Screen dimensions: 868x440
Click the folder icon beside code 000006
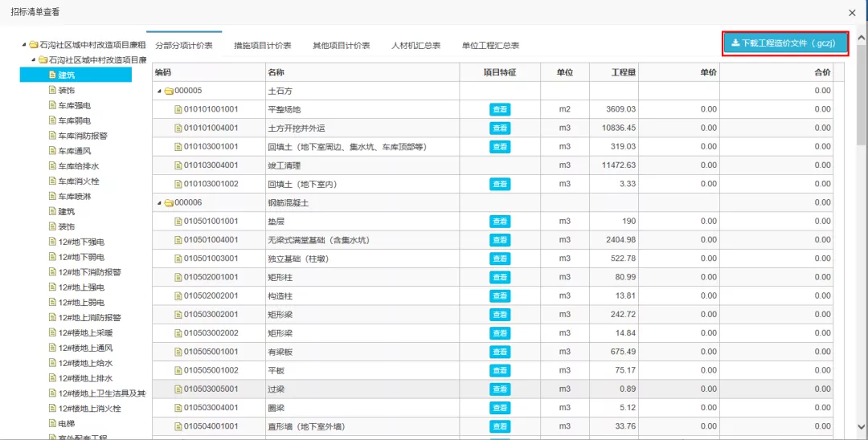click(x=169, y=203)
